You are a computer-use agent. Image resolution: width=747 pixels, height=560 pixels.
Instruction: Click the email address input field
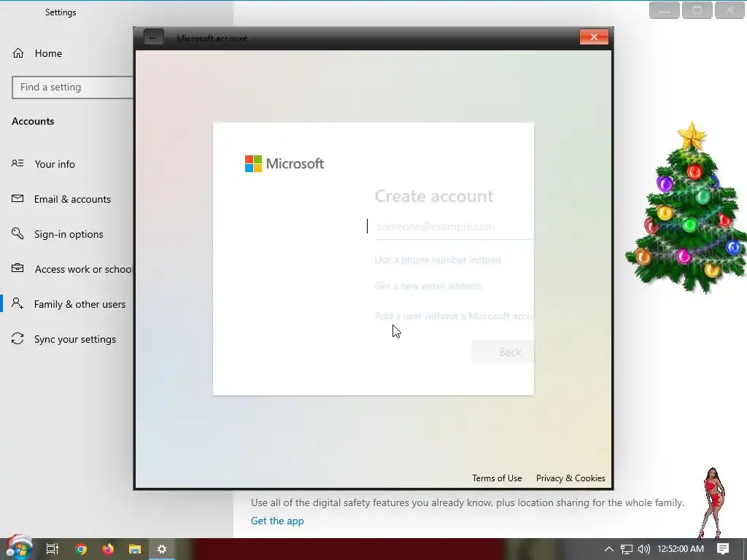454,227
